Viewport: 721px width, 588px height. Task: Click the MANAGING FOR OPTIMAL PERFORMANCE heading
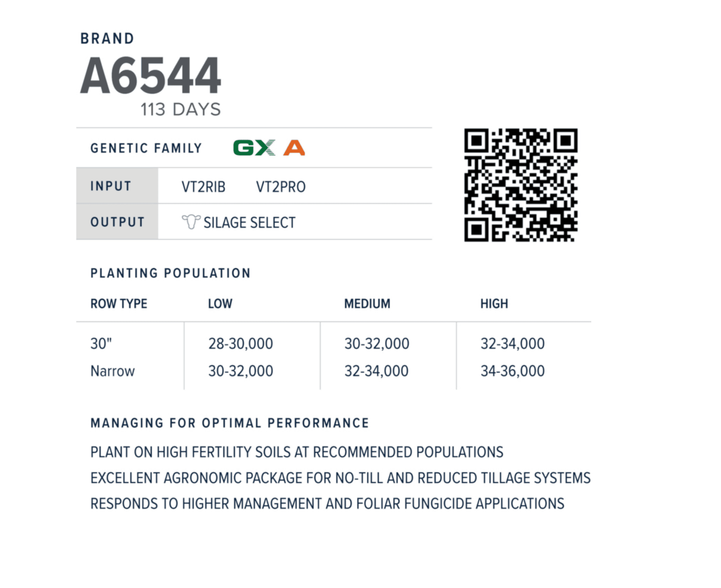(230, 423)
